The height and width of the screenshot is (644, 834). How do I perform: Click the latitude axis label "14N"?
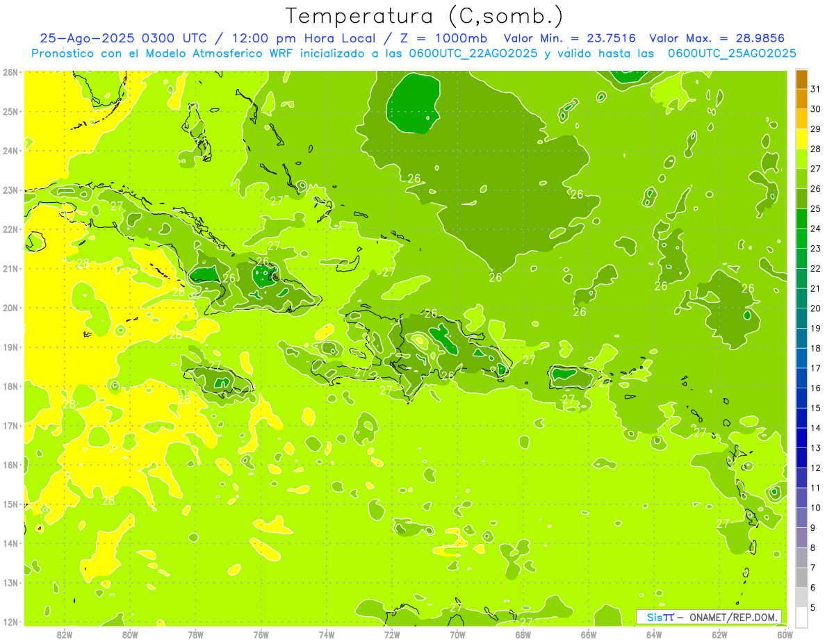click(10, 543)
